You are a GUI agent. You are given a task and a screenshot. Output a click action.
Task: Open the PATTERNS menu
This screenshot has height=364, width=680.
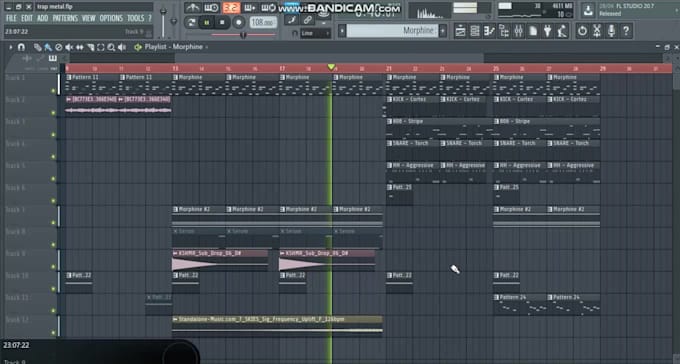[65, 18]
